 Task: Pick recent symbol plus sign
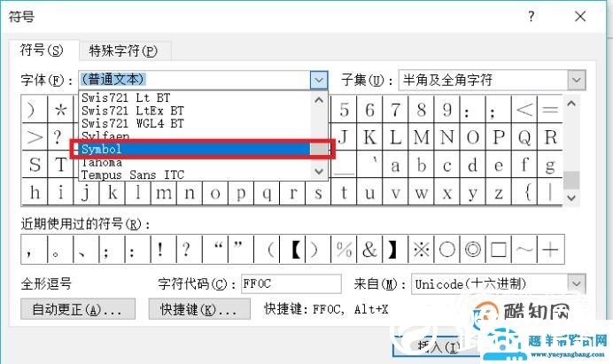[550, 250]
